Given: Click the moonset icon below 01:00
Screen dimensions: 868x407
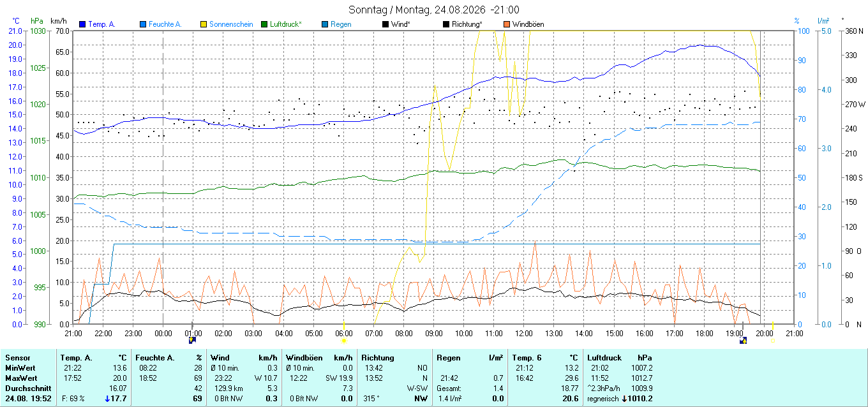Looking at the screenshot, I should pos(193,340).
